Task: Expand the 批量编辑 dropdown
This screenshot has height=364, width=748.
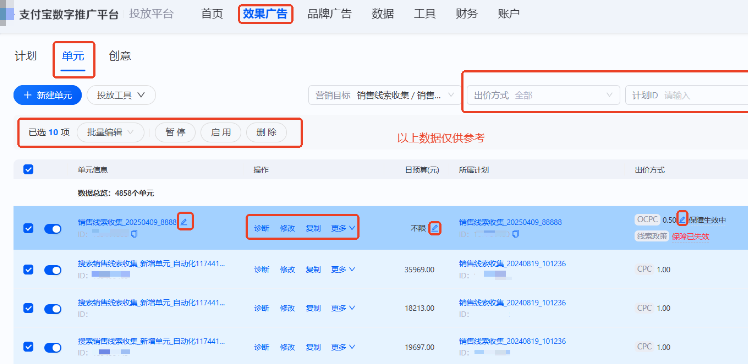Action: pyautogui.click(x=110, y=133)
